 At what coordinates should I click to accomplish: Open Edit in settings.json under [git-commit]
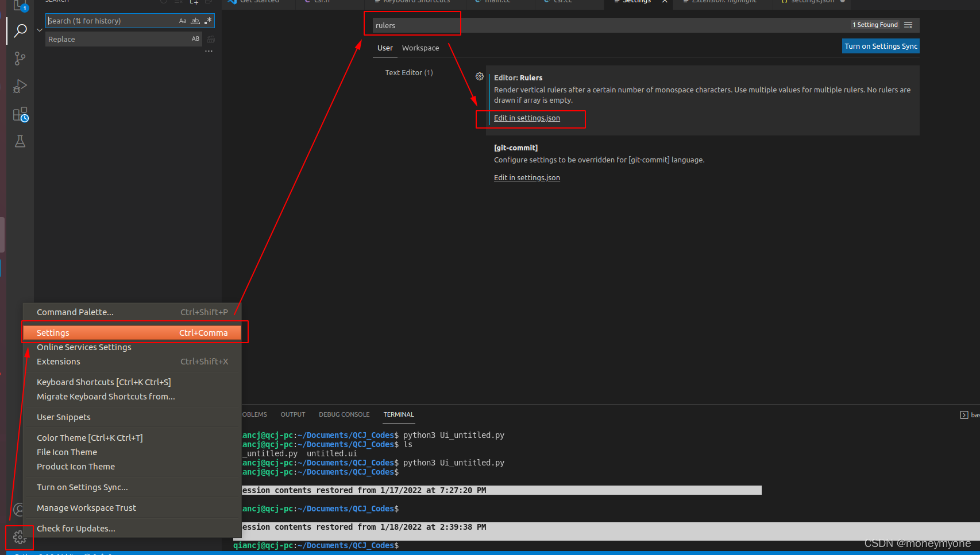coord(527,178)
